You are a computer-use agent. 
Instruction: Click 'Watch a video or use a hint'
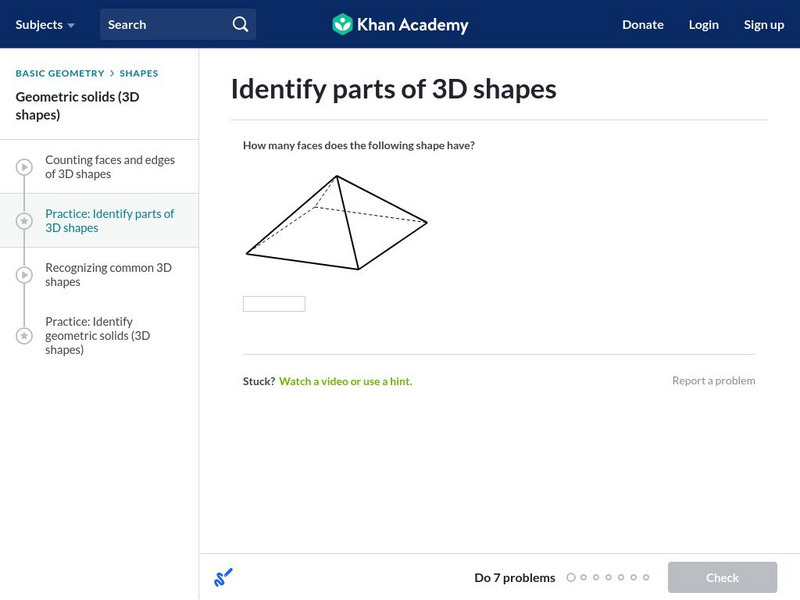345,381
